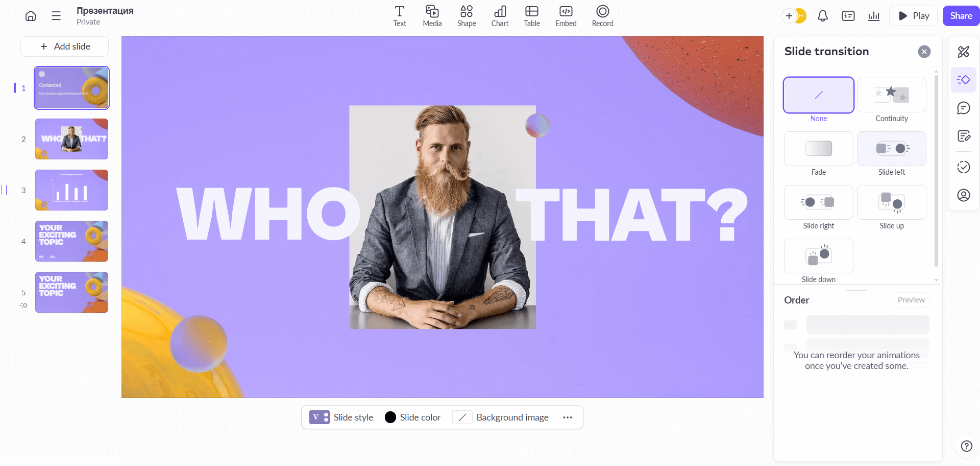The width and height of the screenshot is (980, 466).
Task: Click Add slide button
Action: [x=64, y=46]
